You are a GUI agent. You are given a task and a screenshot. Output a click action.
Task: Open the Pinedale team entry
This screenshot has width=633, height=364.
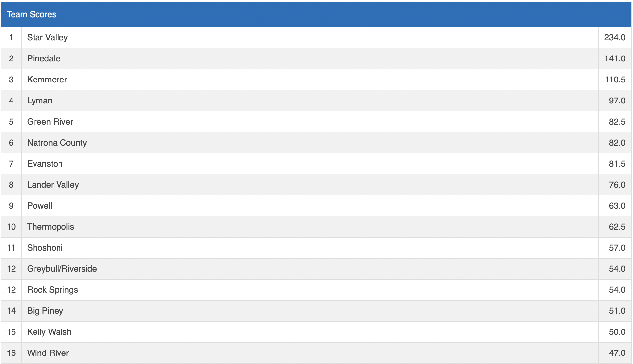44,58
